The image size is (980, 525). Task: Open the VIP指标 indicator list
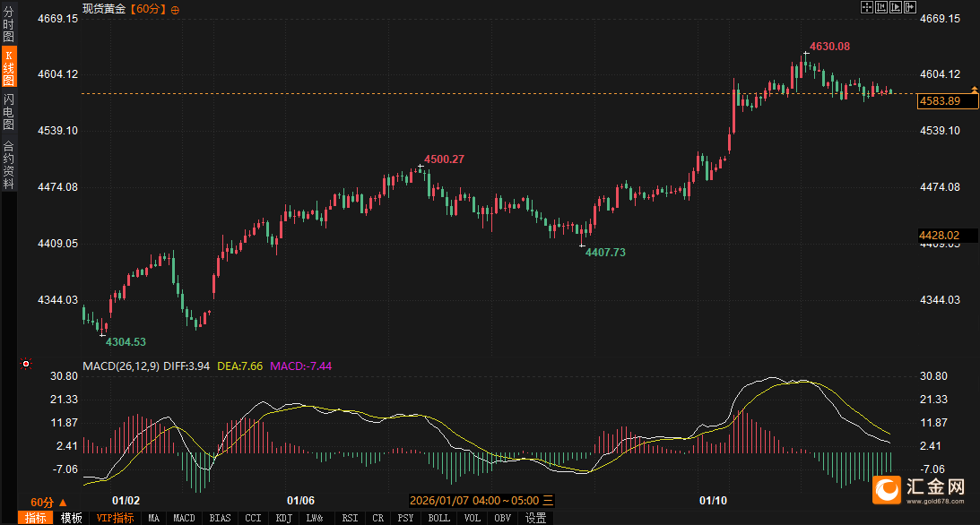click(115, 518)
